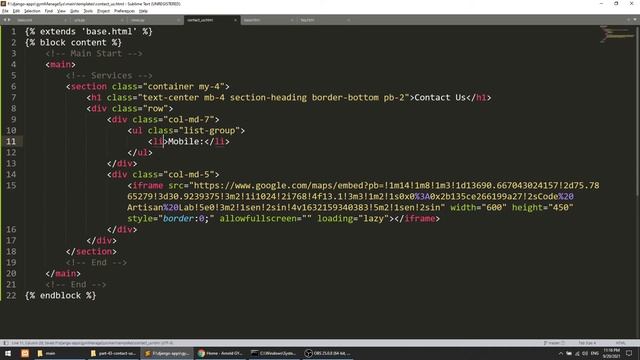Open the Selection menu
Image resolution: width=640 pixels, height=360 pixels.
[x=32, y=11]
